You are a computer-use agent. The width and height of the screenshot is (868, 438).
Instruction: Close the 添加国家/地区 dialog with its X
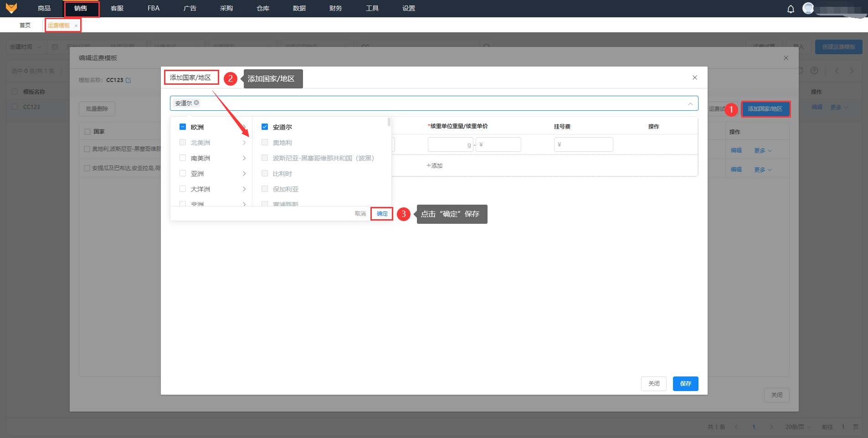(694, 77)
